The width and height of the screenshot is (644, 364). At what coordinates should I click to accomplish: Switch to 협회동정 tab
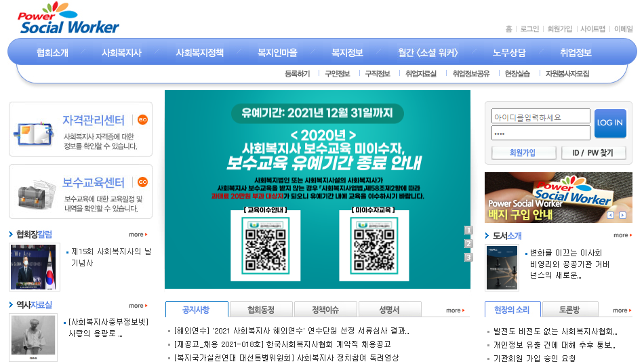[261, 309]
